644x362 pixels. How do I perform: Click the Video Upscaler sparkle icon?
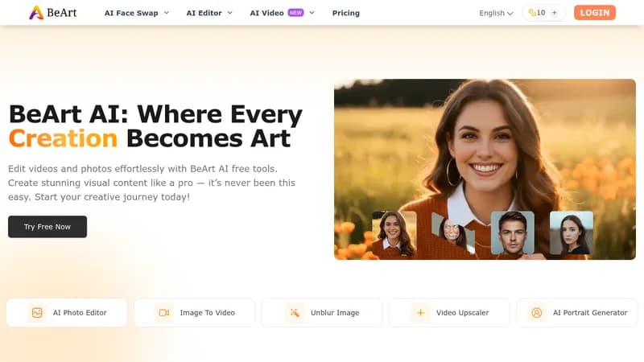click(420, 313)
